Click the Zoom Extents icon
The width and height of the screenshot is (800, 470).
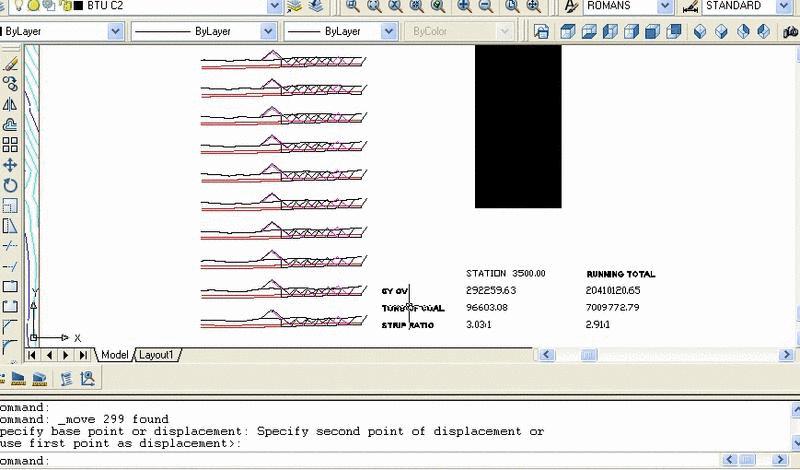533,6
